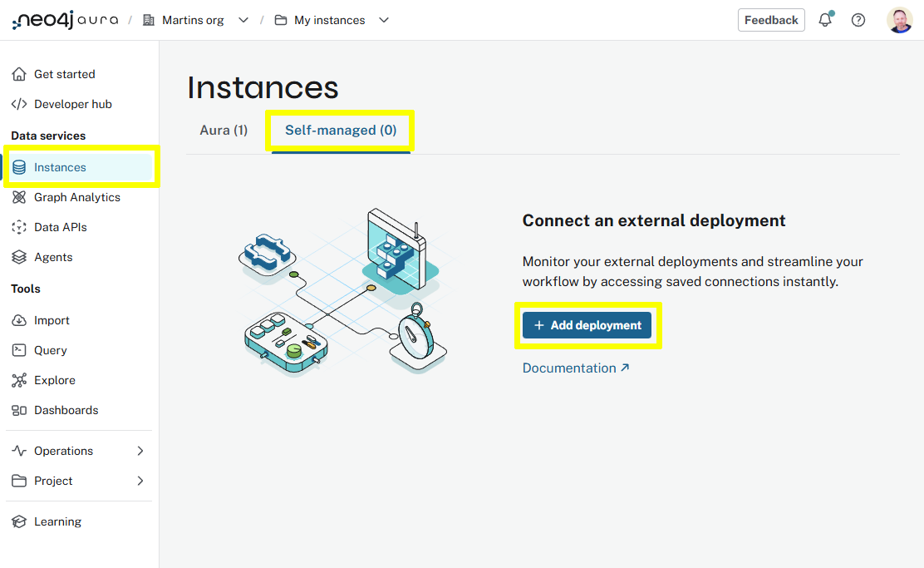Switch to the Self-managed tab
This screenshot has width=924, height=568.
point(339,130)
